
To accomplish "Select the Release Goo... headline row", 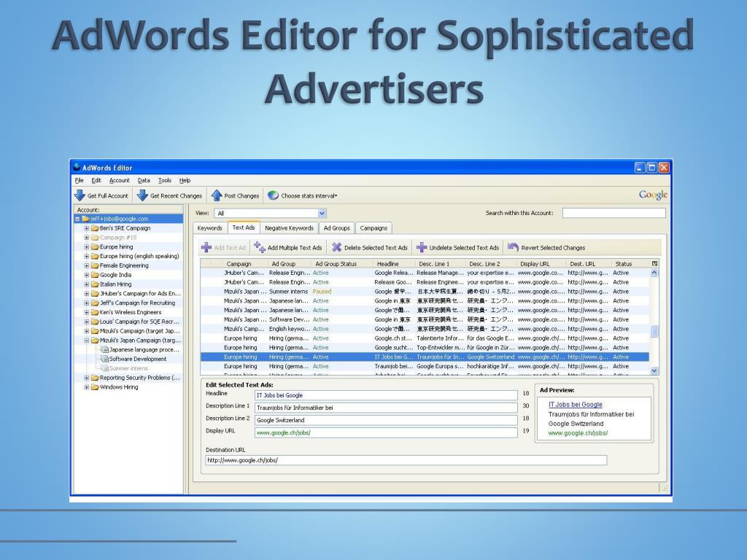I will coord(425,282).
